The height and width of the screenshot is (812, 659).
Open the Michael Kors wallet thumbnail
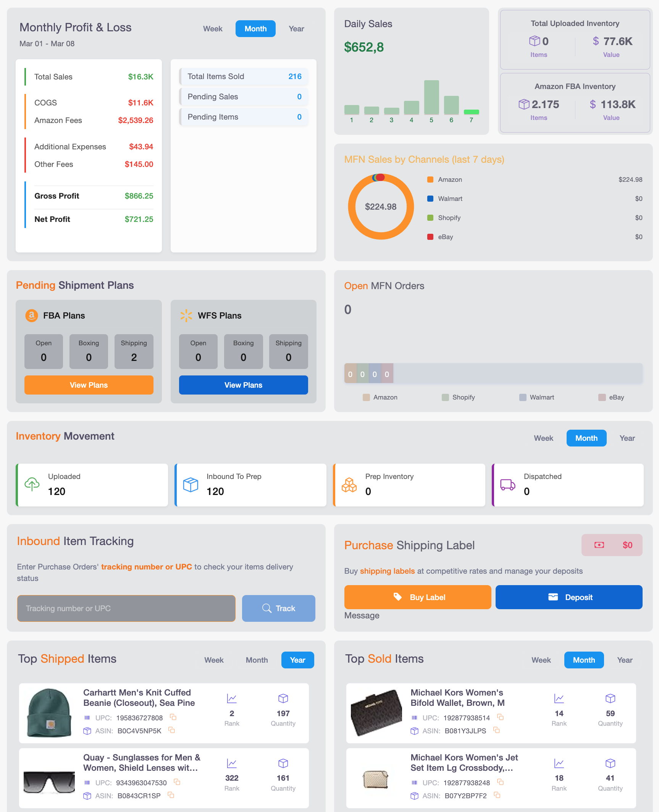coord(376,713)
